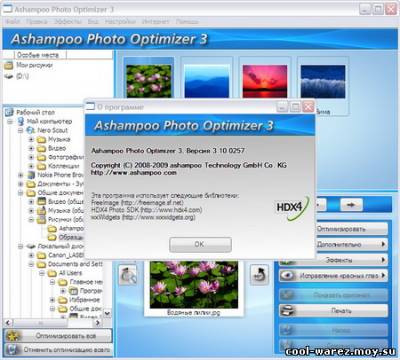Click the rotate icon right of preview
Viewport: 400px width, 360px height.
pyautogui.click(x=259, y=275)
